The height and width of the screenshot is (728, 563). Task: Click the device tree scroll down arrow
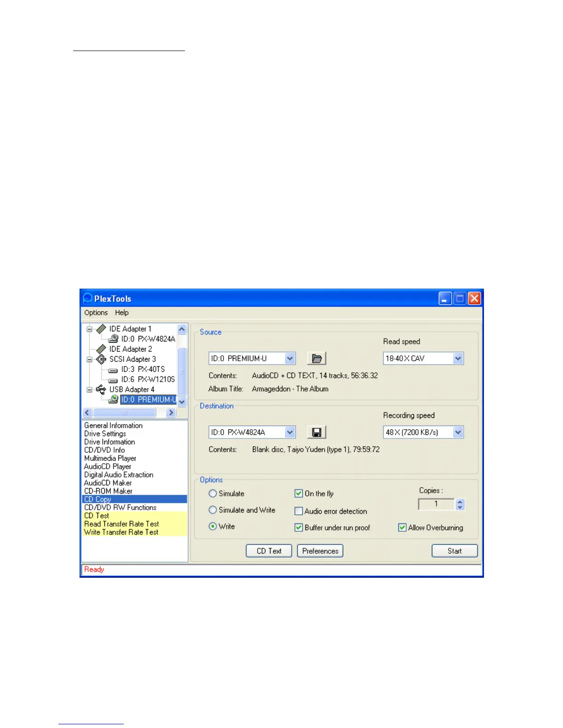click(x=182, y=402)
